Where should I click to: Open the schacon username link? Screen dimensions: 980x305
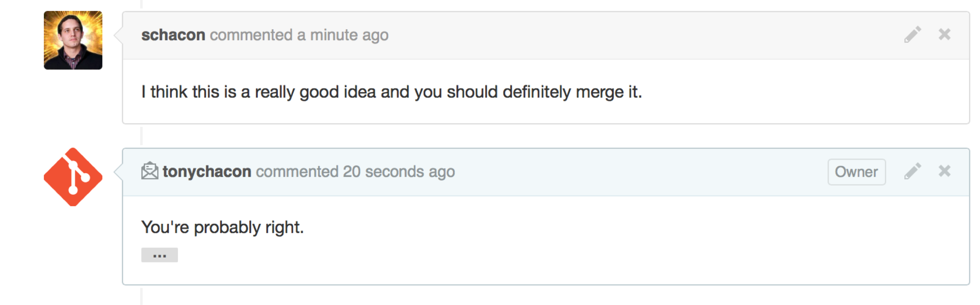point(173,35)
